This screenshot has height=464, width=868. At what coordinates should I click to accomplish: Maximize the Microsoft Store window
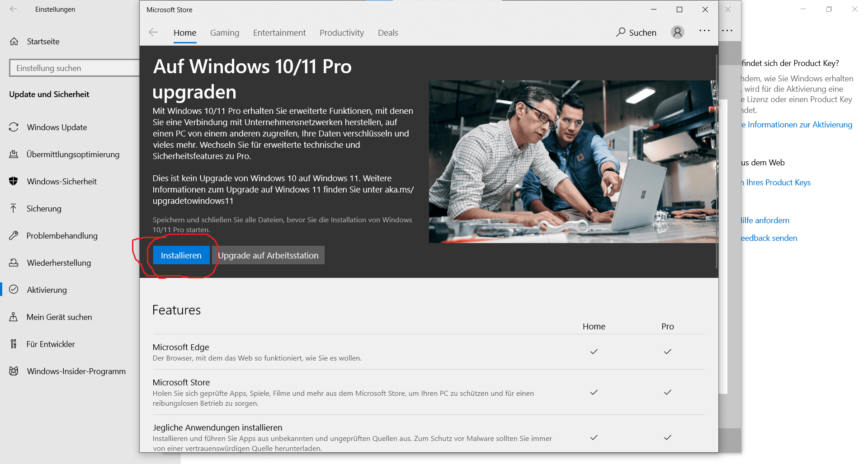(679, 9)
